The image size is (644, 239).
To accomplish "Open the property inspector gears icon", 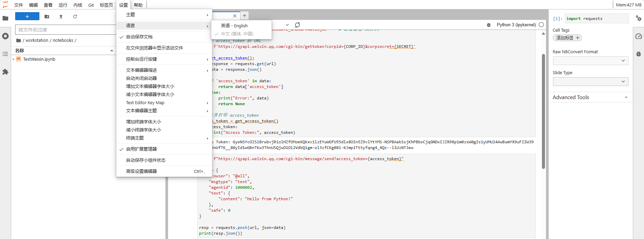I will [638, 18].
